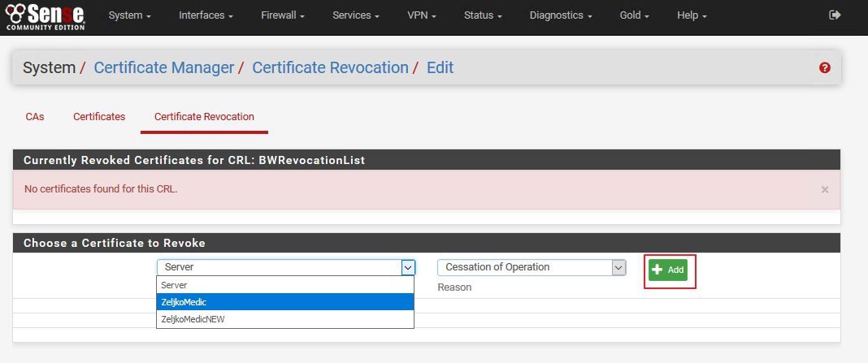Screen dimensions: 868x363
Task: Click the green Add button
Action: [668, 270]
